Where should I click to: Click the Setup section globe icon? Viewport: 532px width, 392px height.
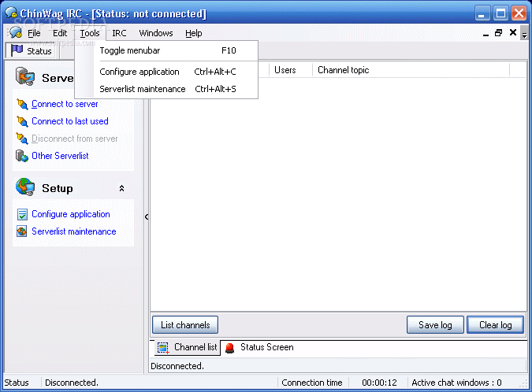click(x=25, y=187)
